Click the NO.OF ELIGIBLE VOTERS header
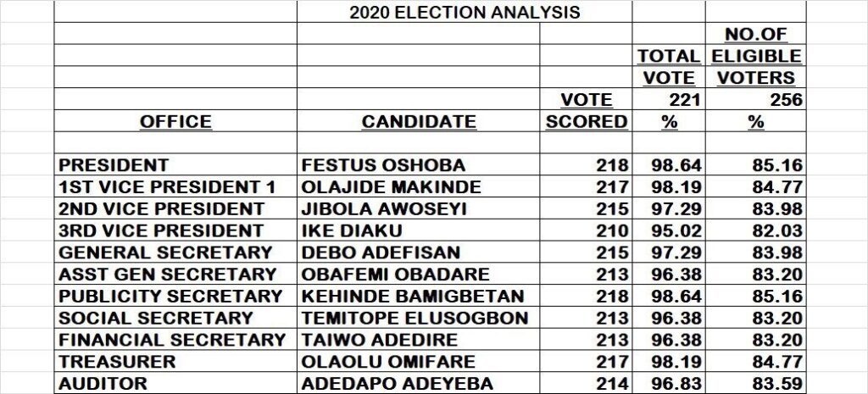The height and width of the screenshot is (394, 868). tap(756, 56)
